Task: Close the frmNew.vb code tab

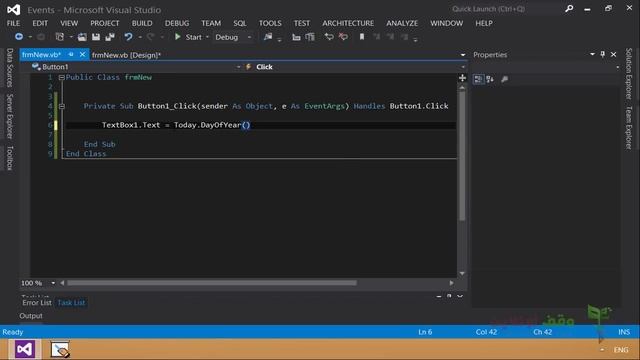Action: click(x=82, y=54)
